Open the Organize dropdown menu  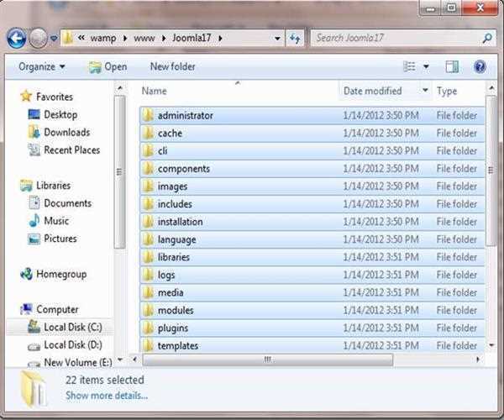click(41, 66)
